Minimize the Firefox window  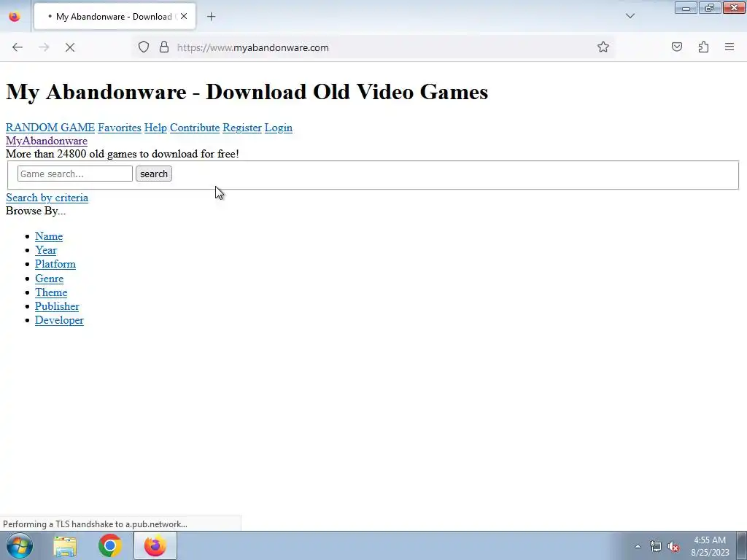pos(686,7)
